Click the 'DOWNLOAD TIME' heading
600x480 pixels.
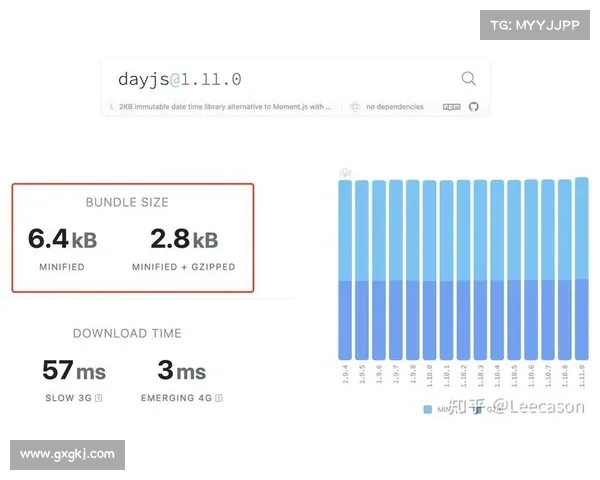tap(127, 333)
